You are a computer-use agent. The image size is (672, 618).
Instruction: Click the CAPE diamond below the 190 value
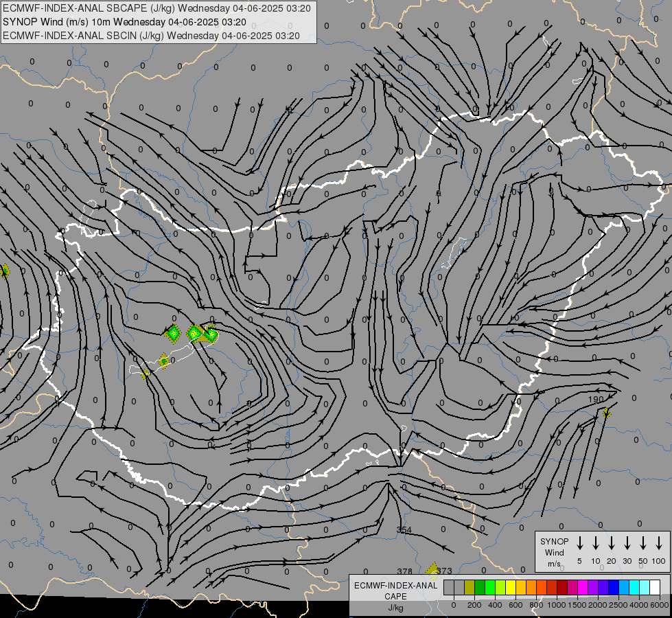[606, 413]
